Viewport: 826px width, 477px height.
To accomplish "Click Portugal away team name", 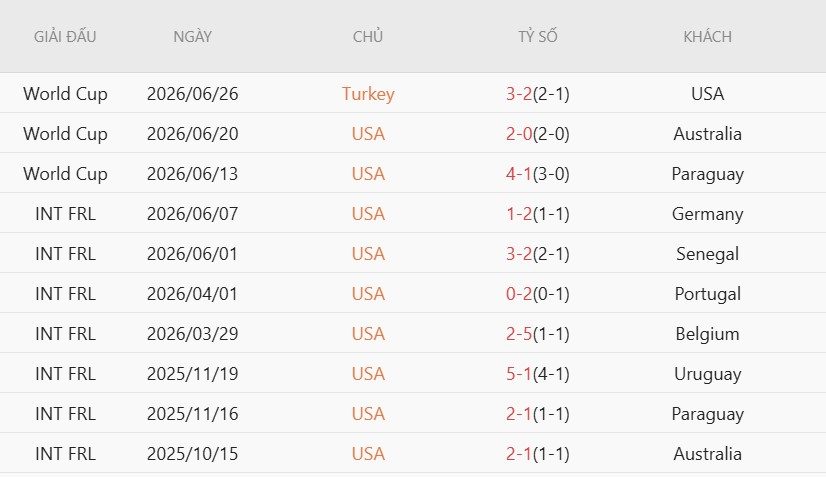I will (707, 294).
